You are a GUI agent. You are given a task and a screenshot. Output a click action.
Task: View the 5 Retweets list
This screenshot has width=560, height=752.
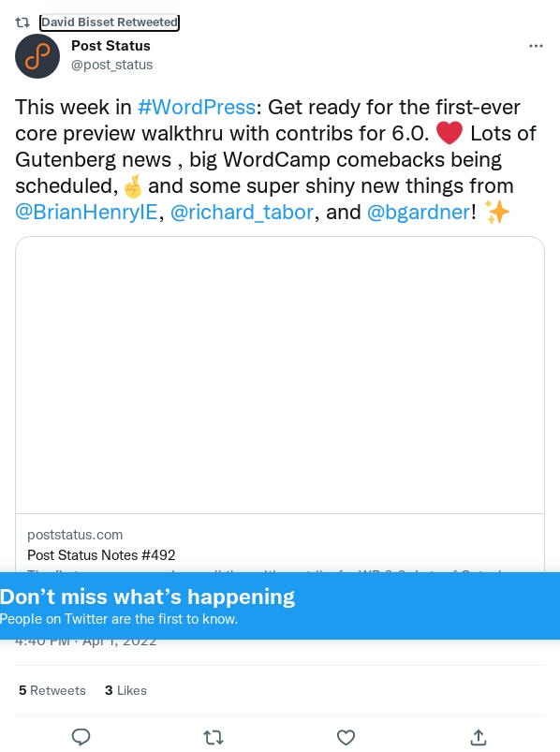tap(52, 690)
